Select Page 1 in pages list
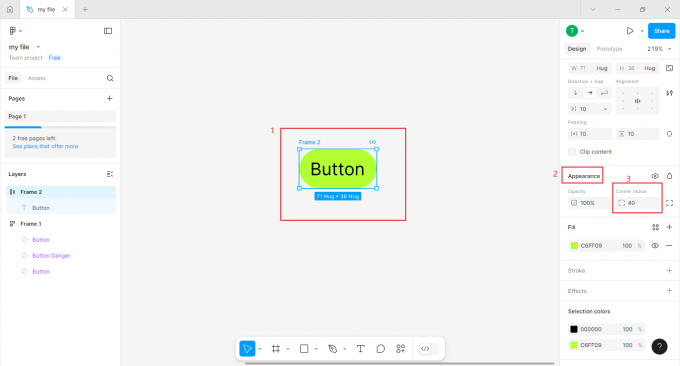The image size is (680, 366). 60,116
